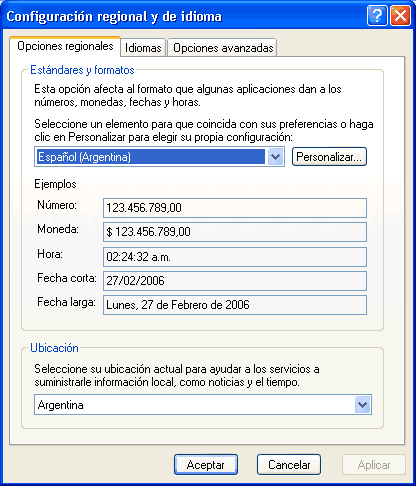Viewport: 416px width, 486px height.
Task: Click the Estándares y formatos group label
Action: pos(82,70)
